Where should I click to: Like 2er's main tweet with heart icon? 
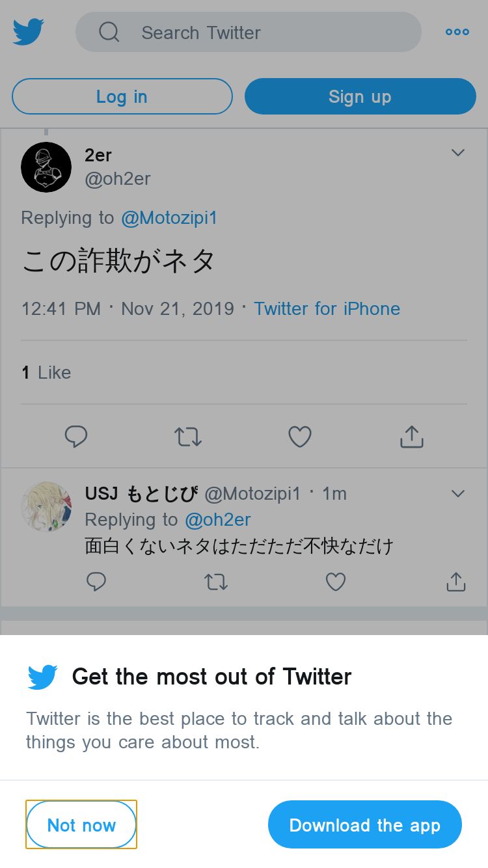(x=300, y=437)
